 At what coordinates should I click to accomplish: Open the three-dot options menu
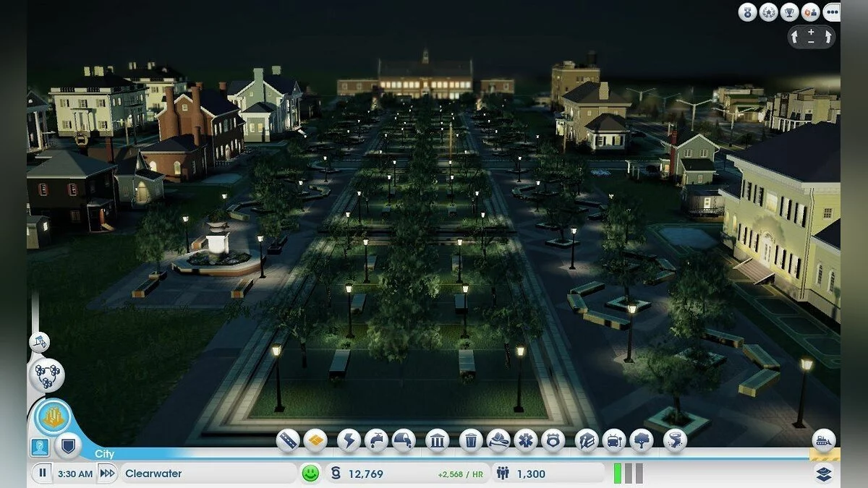(x=831, y=12)
